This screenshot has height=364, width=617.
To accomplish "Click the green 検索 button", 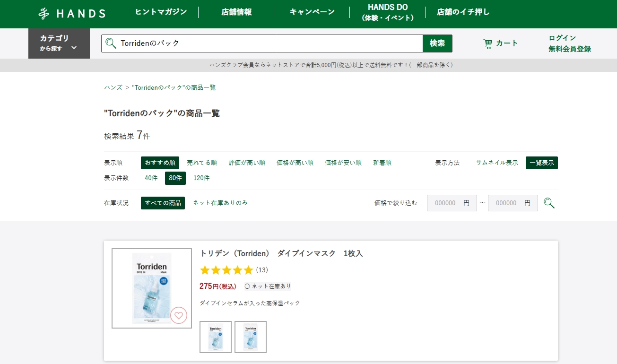I will 437,43.
